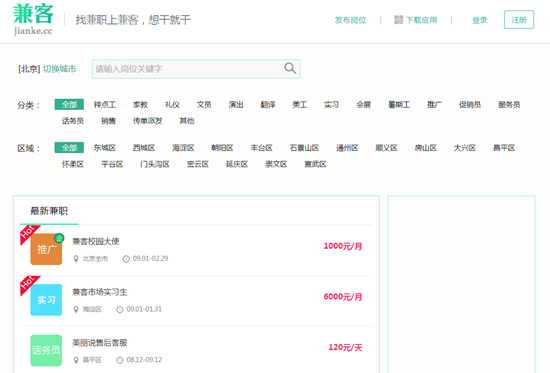Pick 延庆区 area filter
Screen dimensions: 550x373
coord(237,164)
